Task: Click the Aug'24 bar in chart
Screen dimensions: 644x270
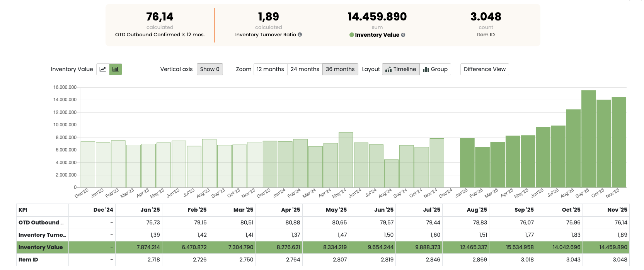Action: 391,173
